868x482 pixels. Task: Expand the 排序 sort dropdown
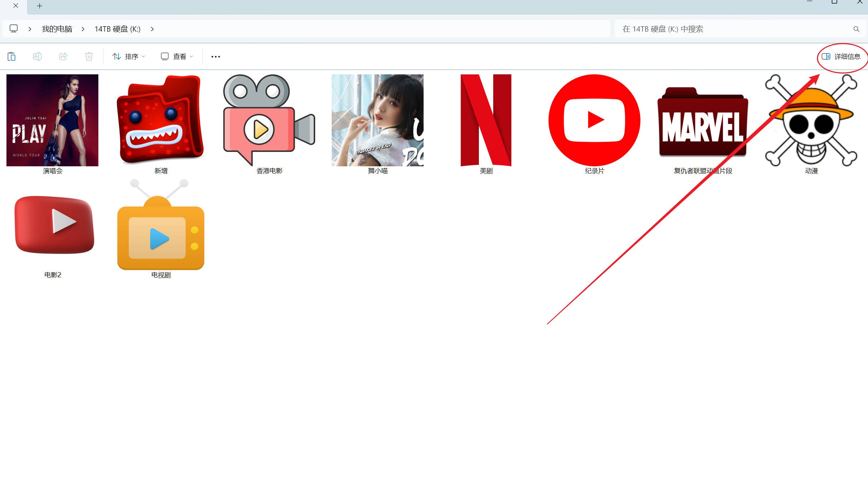(129, 56)
